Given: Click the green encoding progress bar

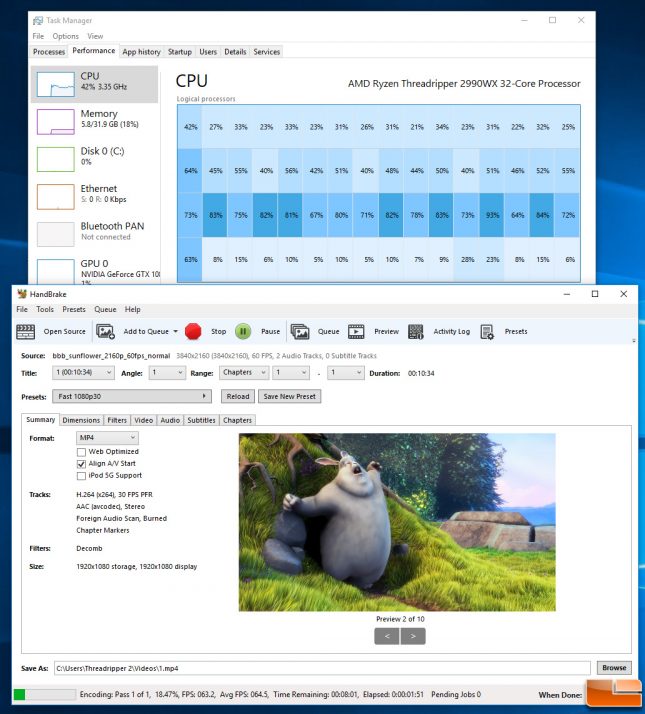Looking at the screenshot, I should tap(45, 694).
